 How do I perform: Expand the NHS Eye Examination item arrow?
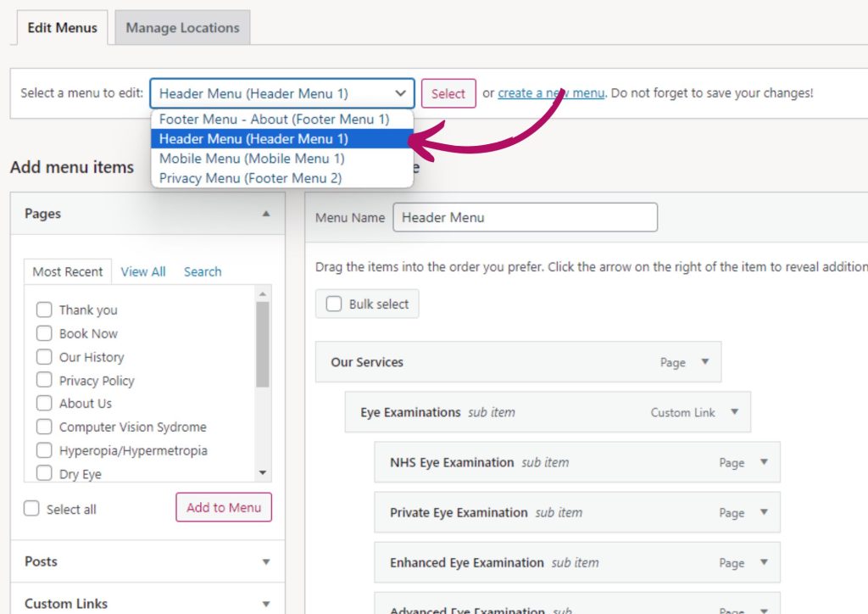coord(764,462)
